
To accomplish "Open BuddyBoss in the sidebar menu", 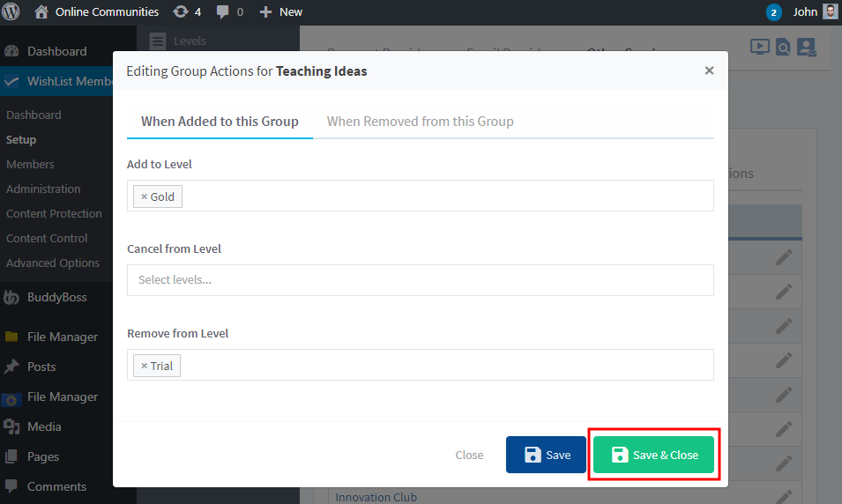I will [x=56, y=298].
